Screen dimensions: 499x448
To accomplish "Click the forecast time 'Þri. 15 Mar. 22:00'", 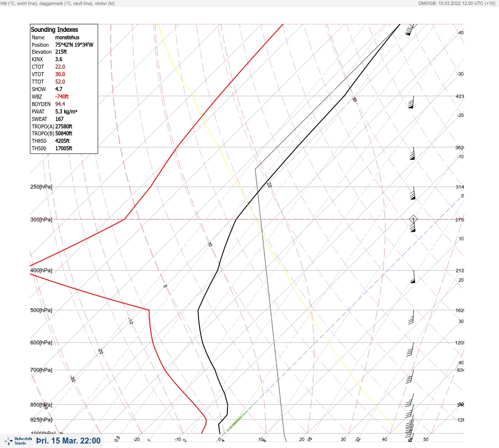I will pyautogui.click(x=68, y=441).
